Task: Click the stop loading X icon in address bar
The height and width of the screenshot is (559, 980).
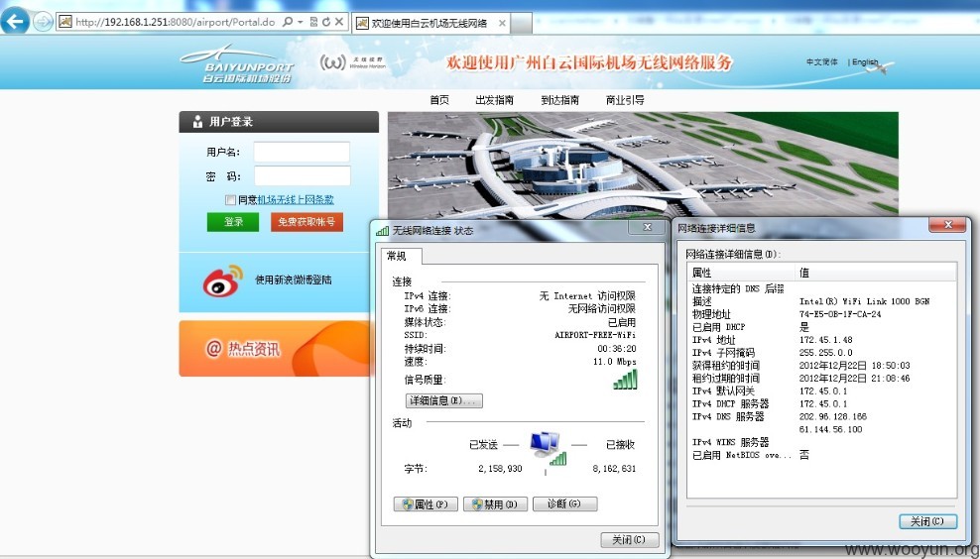Action: (339, 22)
